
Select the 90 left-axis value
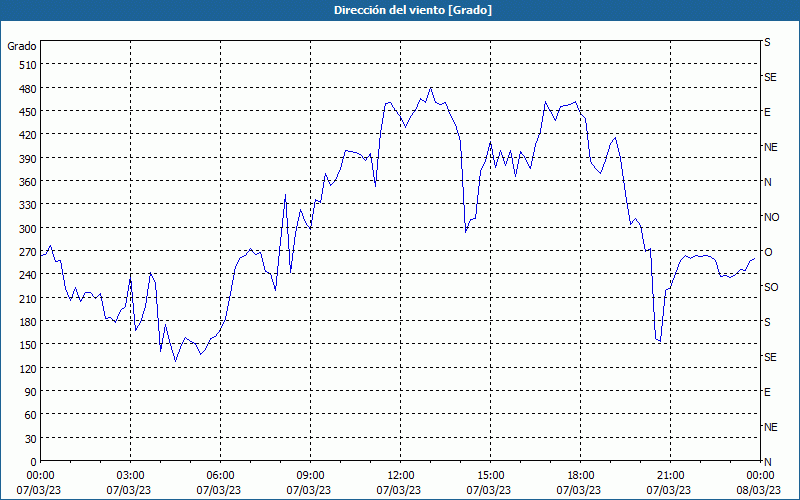(x=31, y=392)
